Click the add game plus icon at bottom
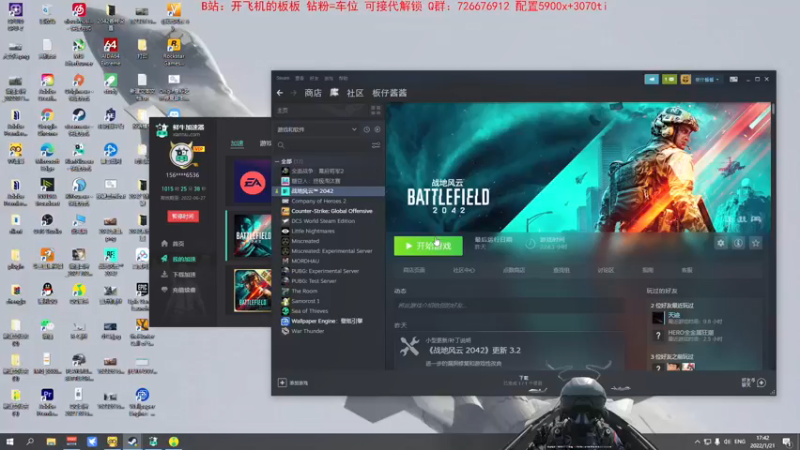Screen dimensions: 800x450 click(x=282, y=383)
